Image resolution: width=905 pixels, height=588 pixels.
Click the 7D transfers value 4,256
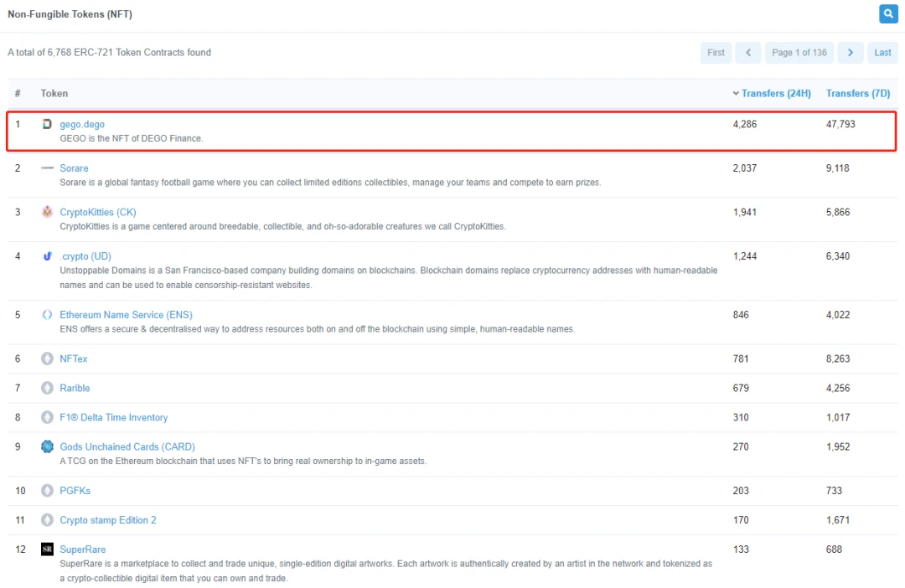pyautogui.click(x=837, y=388)
